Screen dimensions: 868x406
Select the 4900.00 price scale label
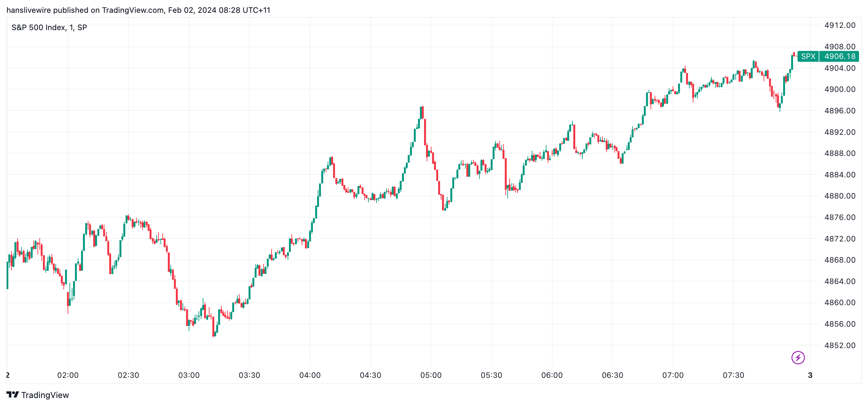pos(839,89)
